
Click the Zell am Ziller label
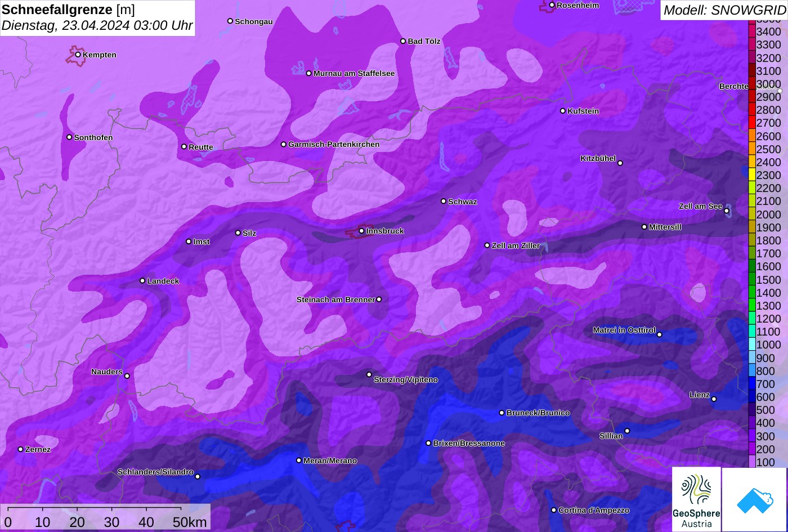[x=516, y=245]
